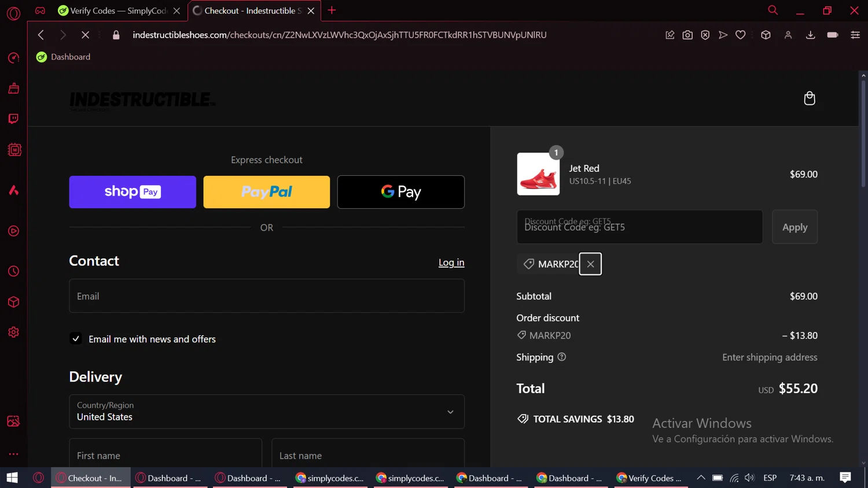The image size is (868, 488).
Task: Remove the MARKP20 discount code
Action: (x=590, y=264)
